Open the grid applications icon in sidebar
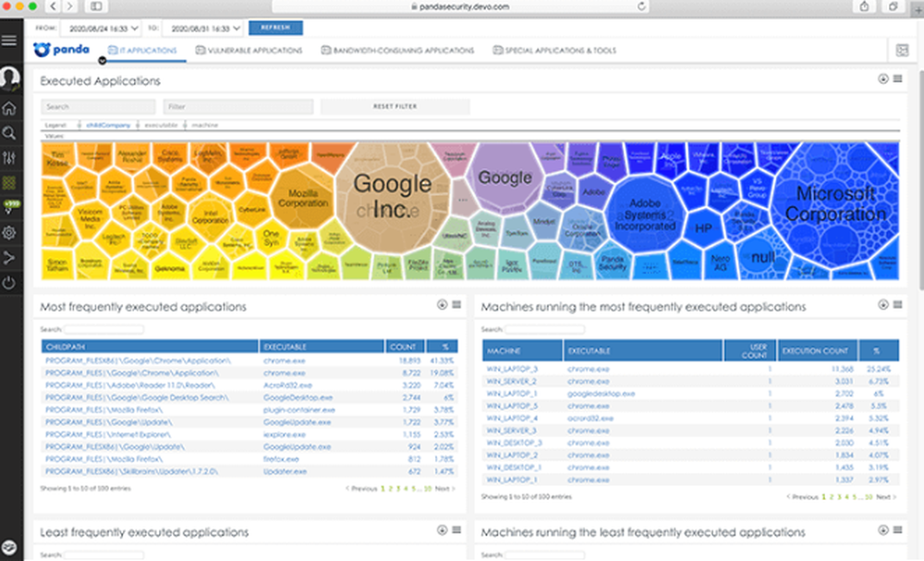This screenshot has width=924, height=561. point(9,183)
